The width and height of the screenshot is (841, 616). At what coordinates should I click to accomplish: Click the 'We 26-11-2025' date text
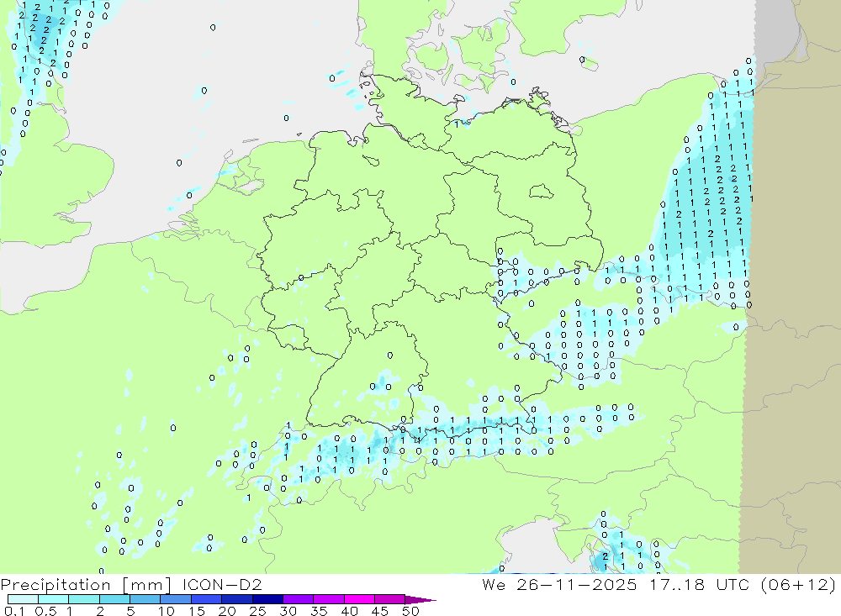pyautogui.click(x=559, y=584)
